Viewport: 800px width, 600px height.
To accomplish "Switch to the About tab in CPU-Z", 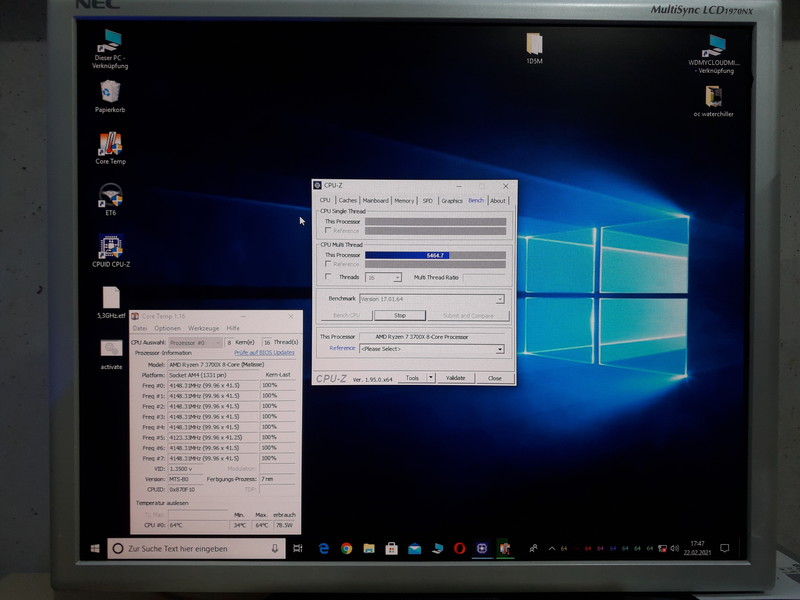I will tap(498, 201).
